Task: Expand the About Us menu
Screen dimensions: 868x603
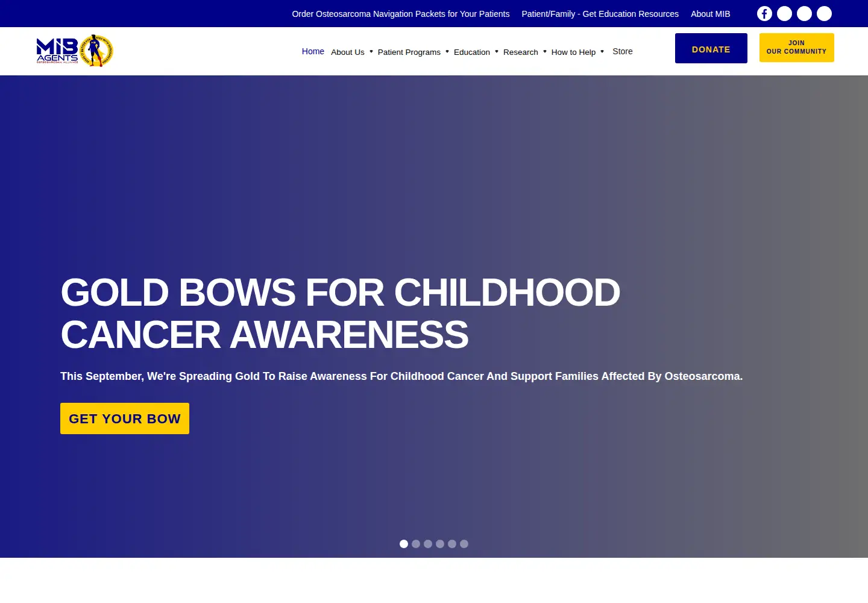Action: tap(352, 52)
